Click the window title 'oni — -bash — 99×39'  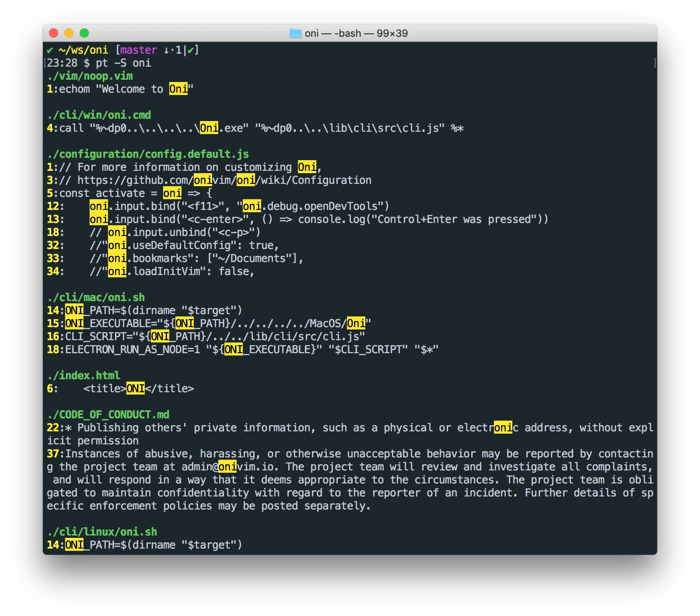356,33
